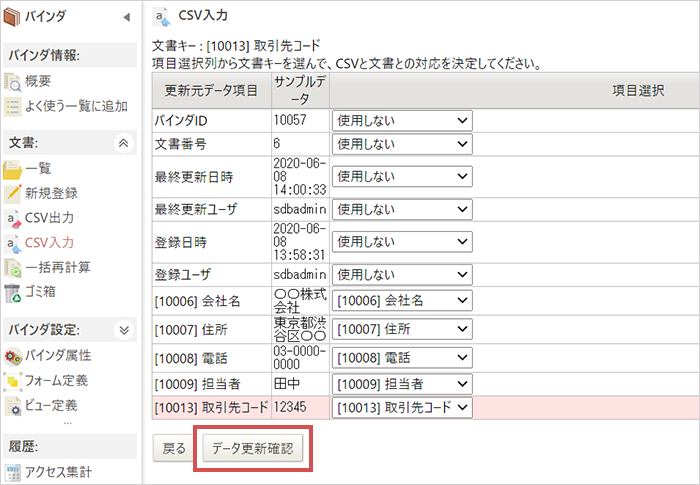Image resolution: width=700 pixels, height=485 pixels.
Task: Collapse the 文書 section
Action: 124,143
